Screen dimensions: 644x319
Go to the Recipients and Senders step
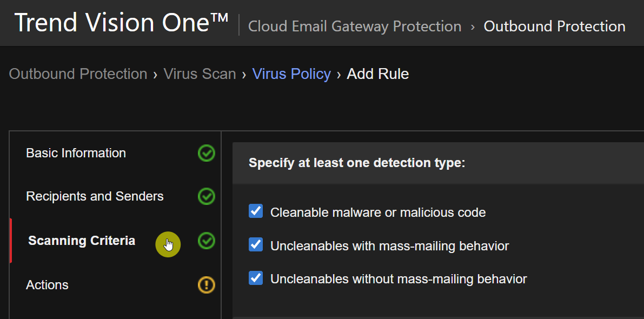[95, 196]
